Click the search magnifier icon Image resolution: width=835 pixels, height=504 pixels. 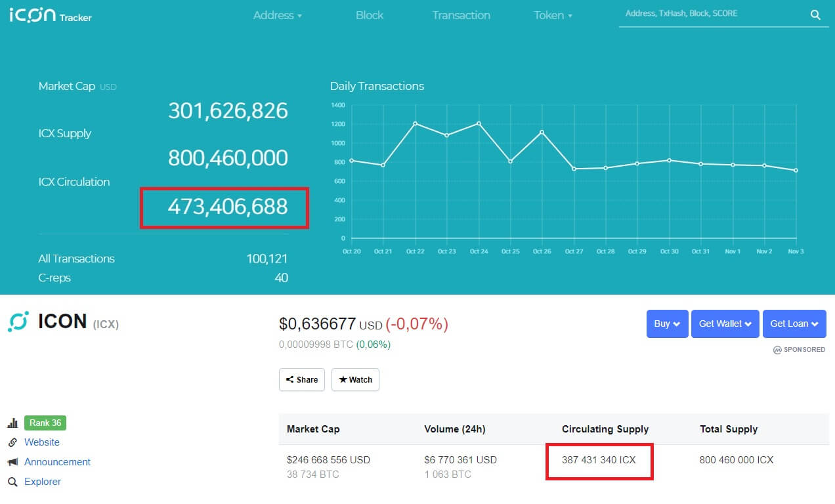coord(815,14)
